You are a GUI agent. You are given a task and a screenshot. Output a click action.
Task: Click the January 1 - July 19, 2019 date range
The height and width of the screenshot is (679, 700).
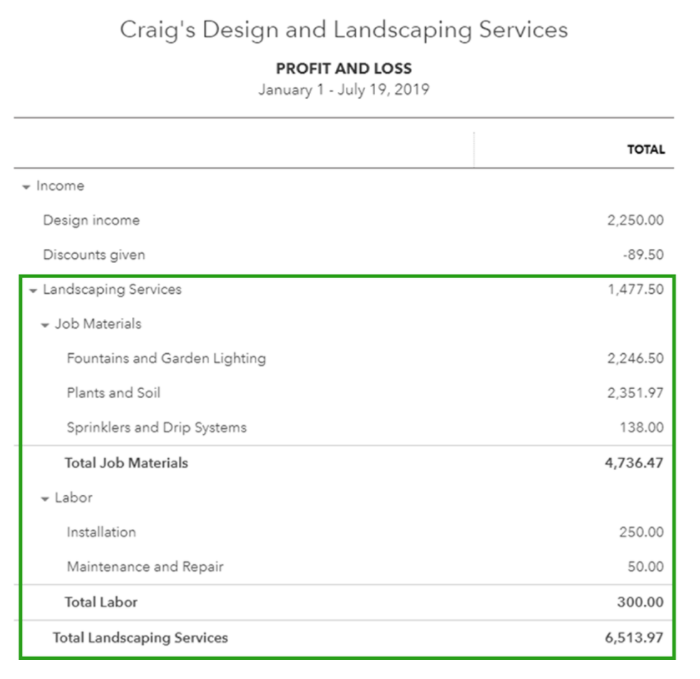pos(344,90)
